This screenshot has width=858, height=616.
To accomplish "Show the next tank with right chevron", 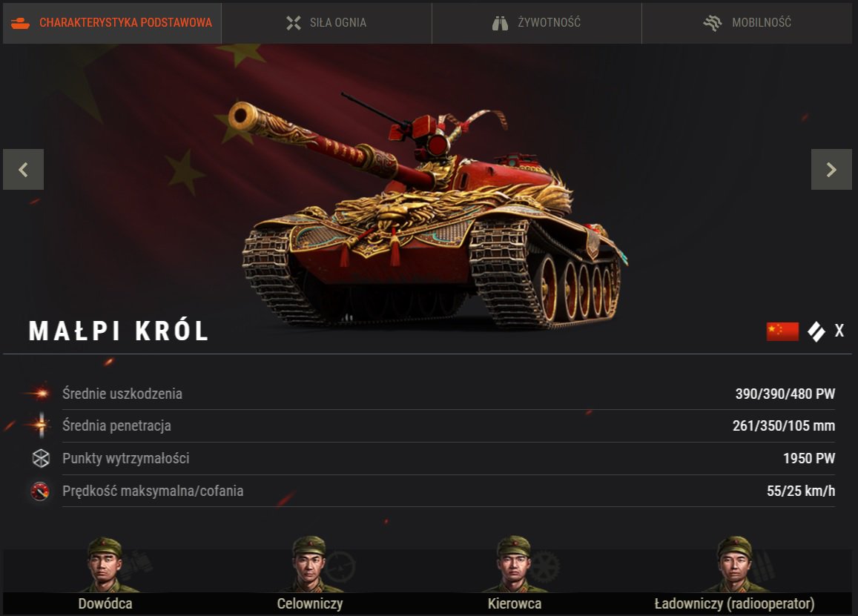I will (x=831, y=170).
